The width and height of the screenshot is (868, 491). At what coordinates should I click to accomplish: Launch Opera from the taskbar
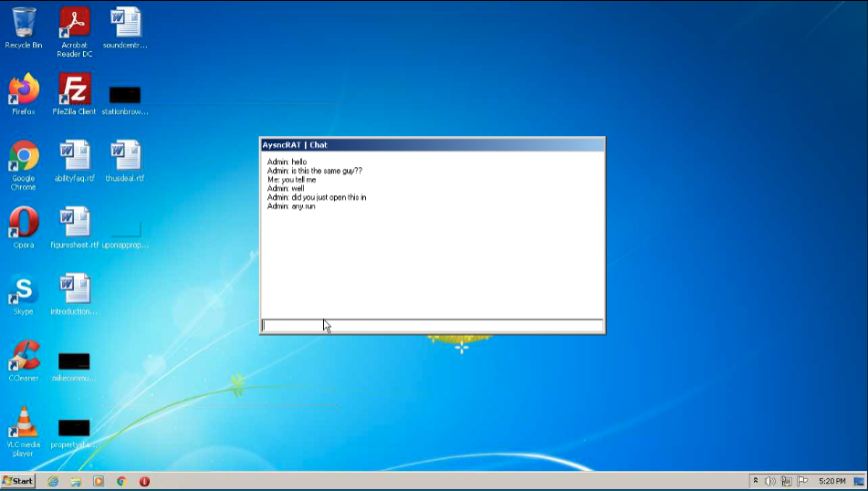[144, 481]
